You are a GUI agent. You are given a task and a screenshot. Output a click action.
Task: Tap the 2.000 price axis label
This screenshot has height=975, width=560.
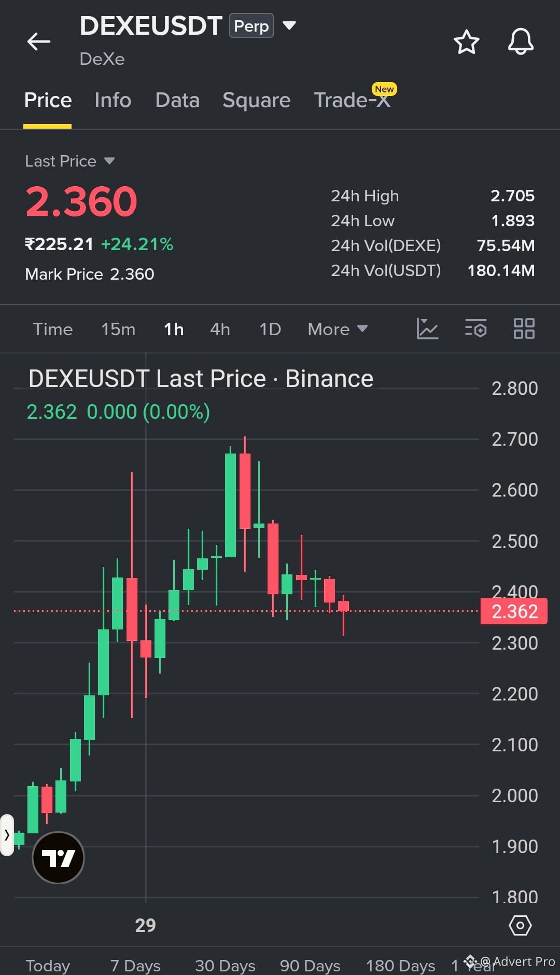[x=514, y=795]
